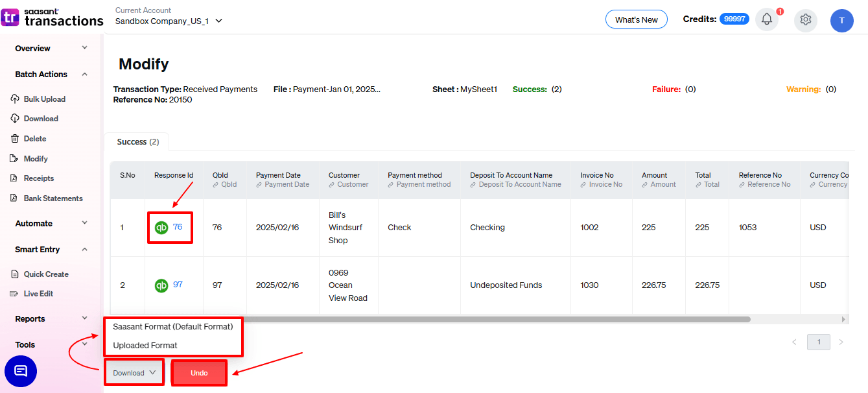Screen dimensions: 868x393
Task: Click the user avatar T icon
Action: 841,20
